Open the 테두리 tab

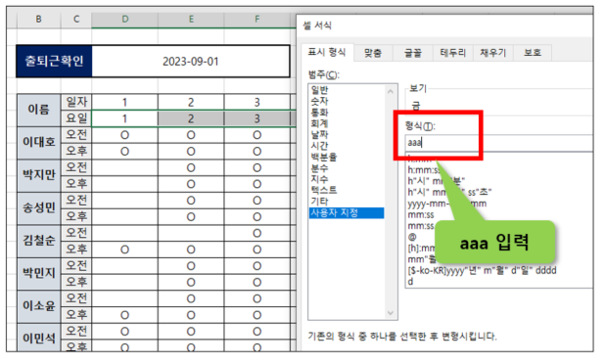(x=452, y=53)
